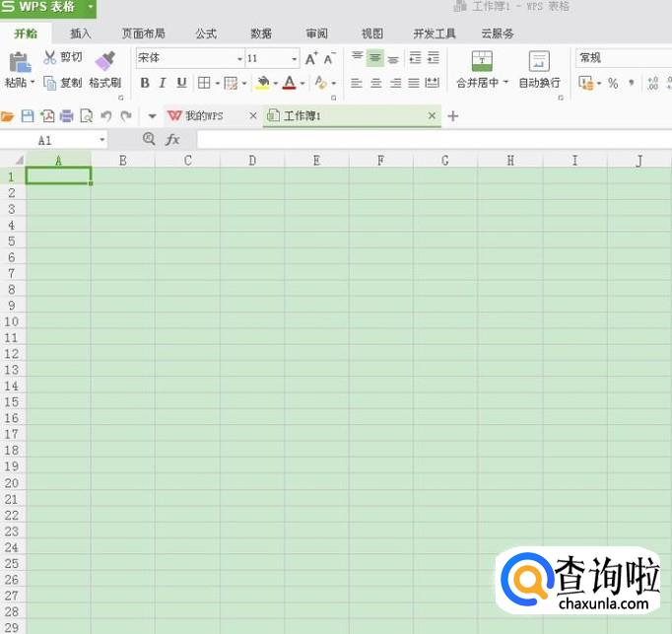
Task: Select the Format Painter brush
Action: click(x=105, y=61)
